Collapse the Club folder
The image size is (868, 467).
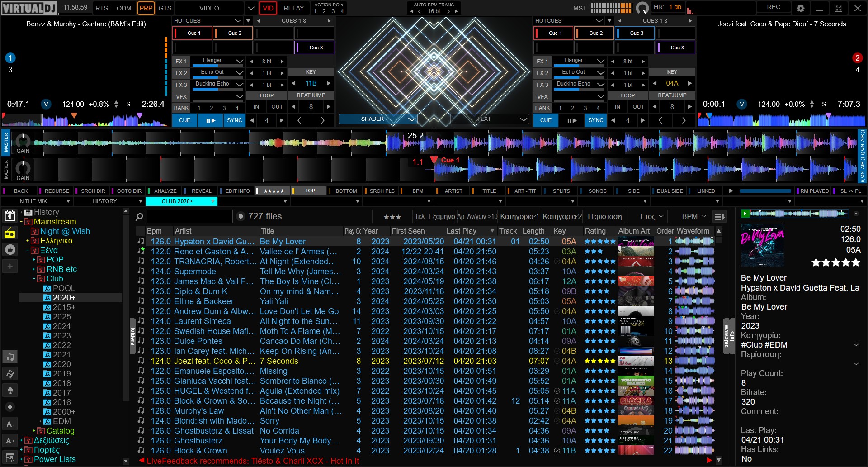pyautogui.click(x=33, y=279)
